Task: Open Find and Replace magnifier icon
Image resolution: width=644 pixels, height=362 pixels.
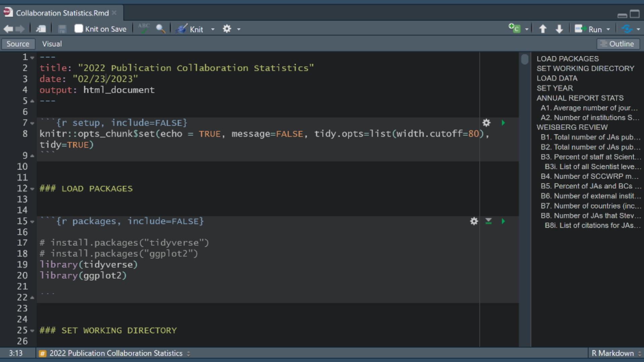Action: pos(160,29)
